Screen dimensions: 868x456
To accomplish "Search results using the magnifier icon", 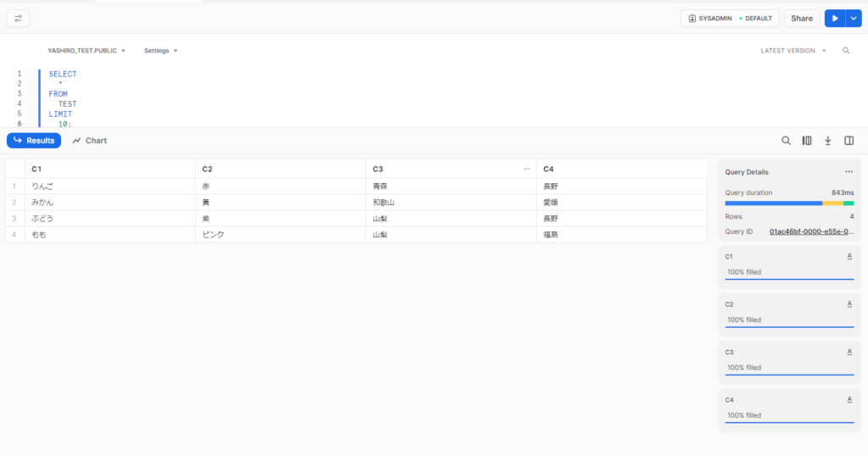I will click(786, 141).
